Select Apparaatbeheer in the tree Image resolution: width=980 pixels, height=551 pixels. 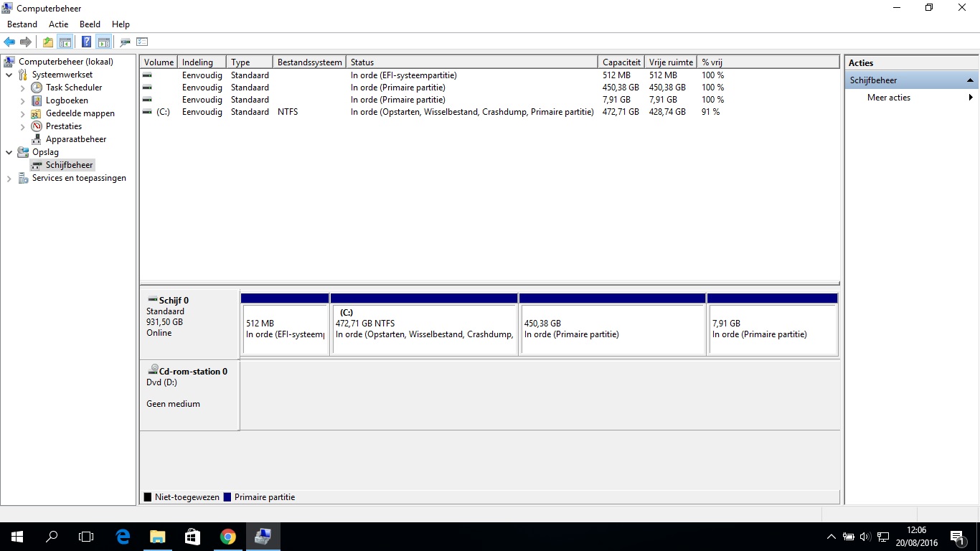[x=76, y=139]
